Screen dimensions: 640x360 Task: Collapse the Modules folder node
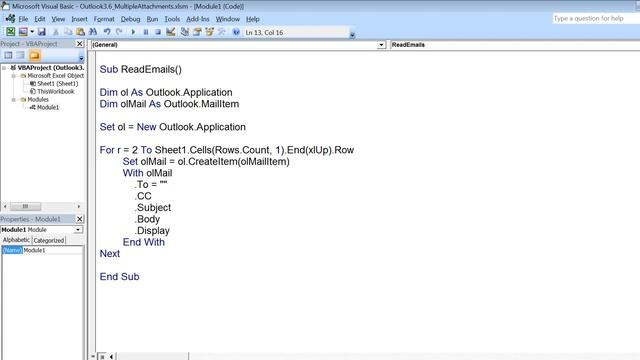pos(13,100)
